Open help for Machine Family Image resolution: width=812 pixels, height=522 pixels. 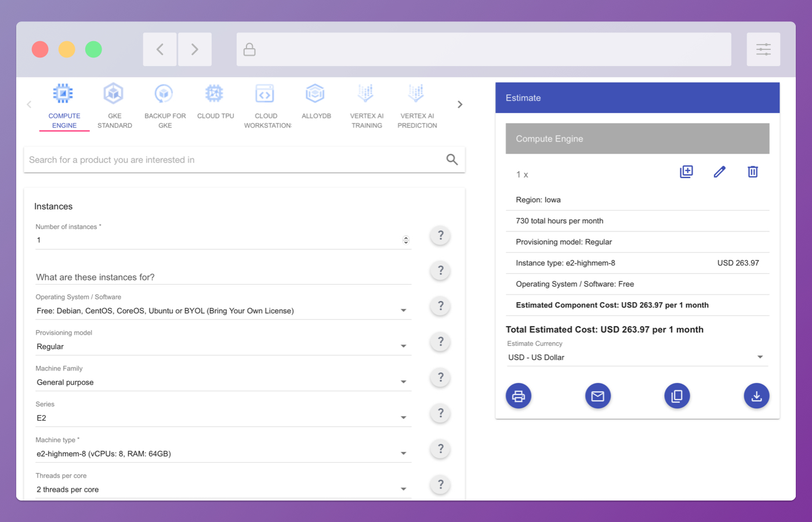(x=441, y=378)
